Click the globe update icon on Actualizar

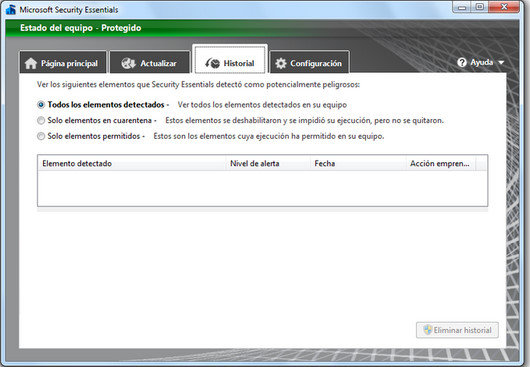pyautogui.click(x=128, y=63)
